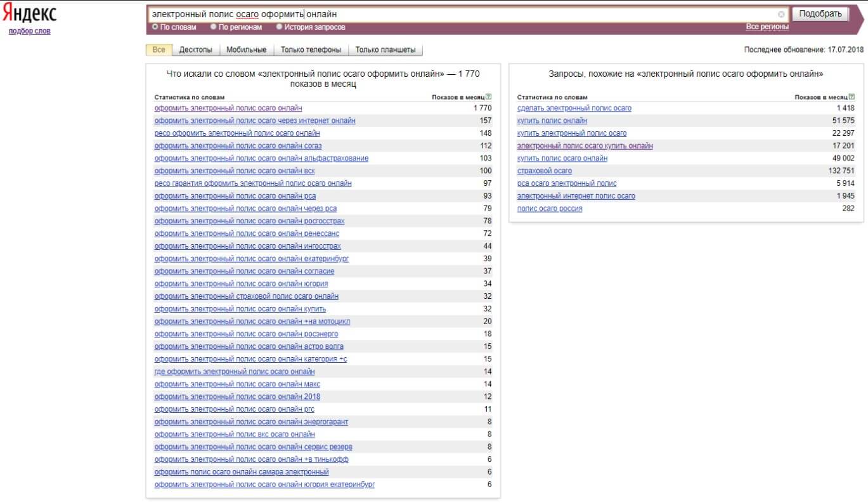Open query ending in онлайн +в тинькофф
Screen dimensions: 868x503
point(251,459)
